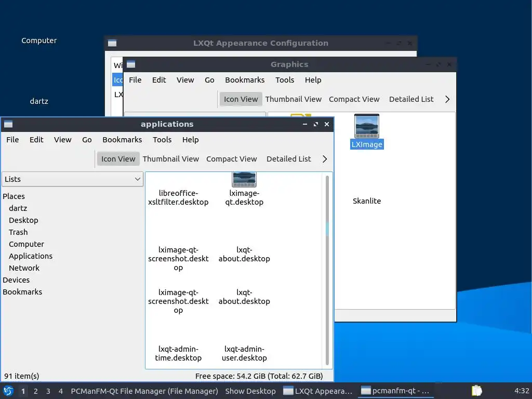Click "91 item(s)" status bar text

(22, 376)
